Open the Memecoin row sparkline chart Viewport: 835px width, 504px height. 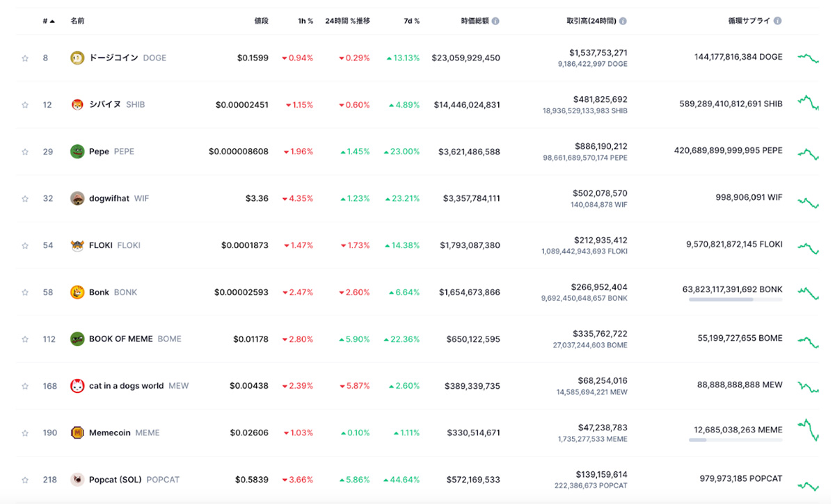809,430
